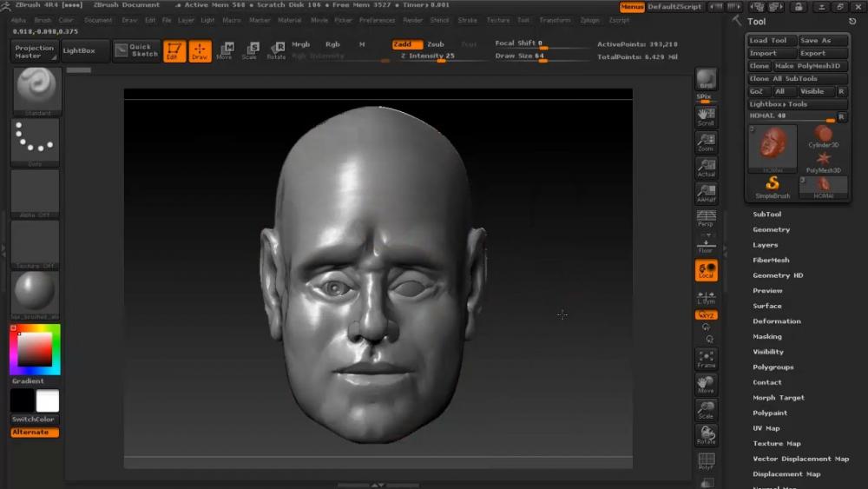Open the Transform menu
This screenshot has height=489, width=868.
[x=555, y=20]
